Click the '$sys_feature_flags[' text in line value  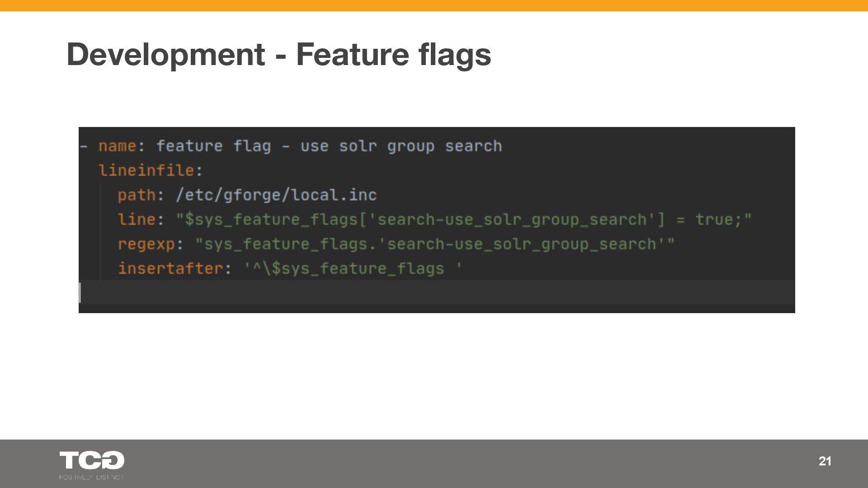(276, 220)
